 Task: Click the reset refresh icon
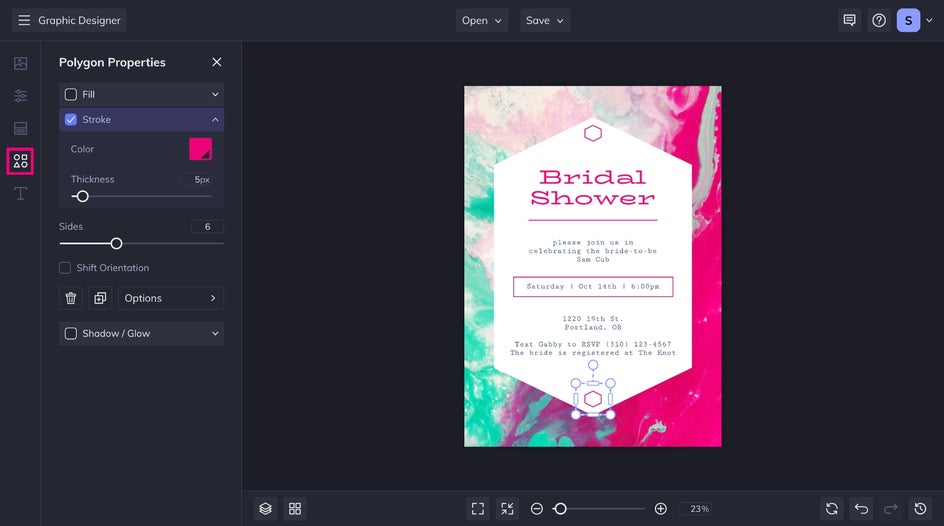832,509
